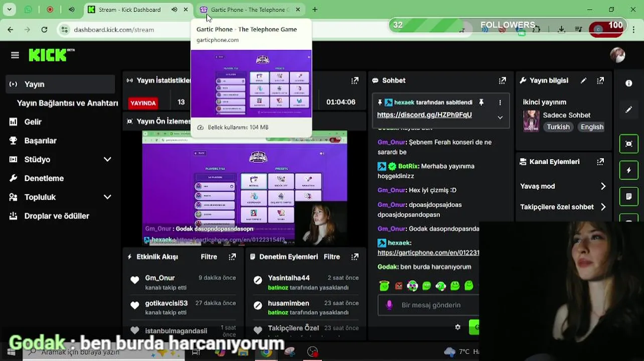Edit stream info with pencil icon in Yayın bilgisi
The height and width of the screenshot is (361, 644).
pyautogui.click(x=583, y=80)
